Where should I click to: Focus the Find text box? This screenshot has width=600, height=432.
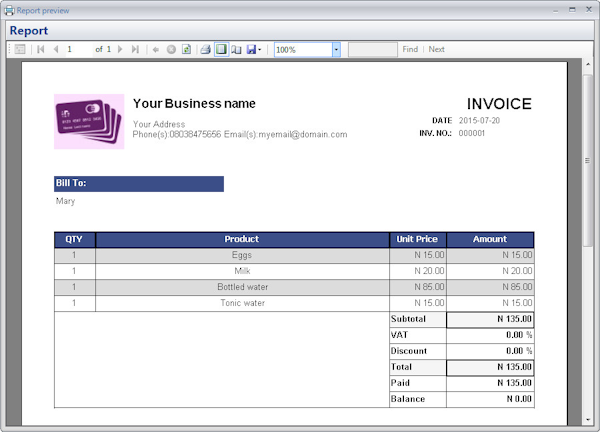373,50
